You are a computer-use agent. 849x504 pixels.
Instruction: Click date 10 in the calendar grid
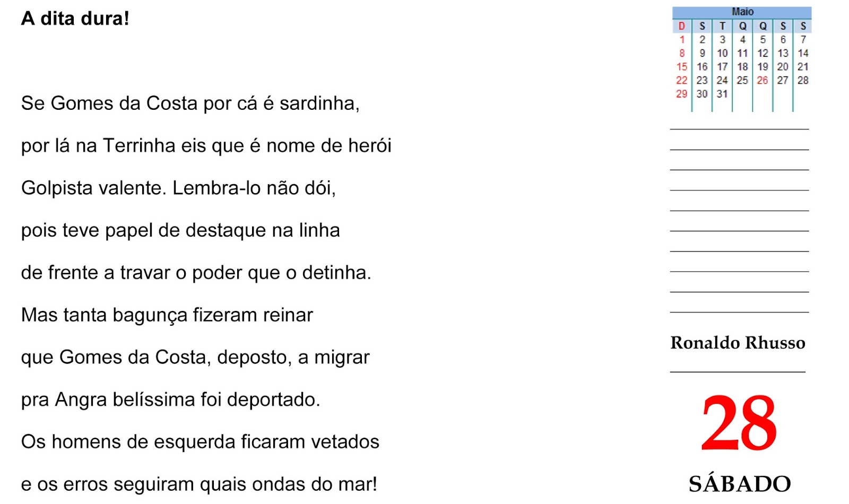click(x=722, y=54)
